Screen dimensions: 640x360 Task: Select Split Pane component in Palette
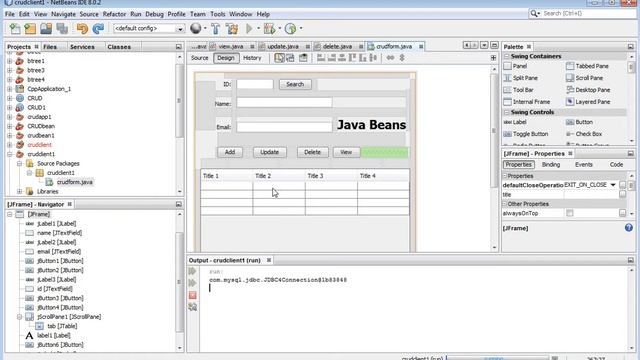[520, 78]
